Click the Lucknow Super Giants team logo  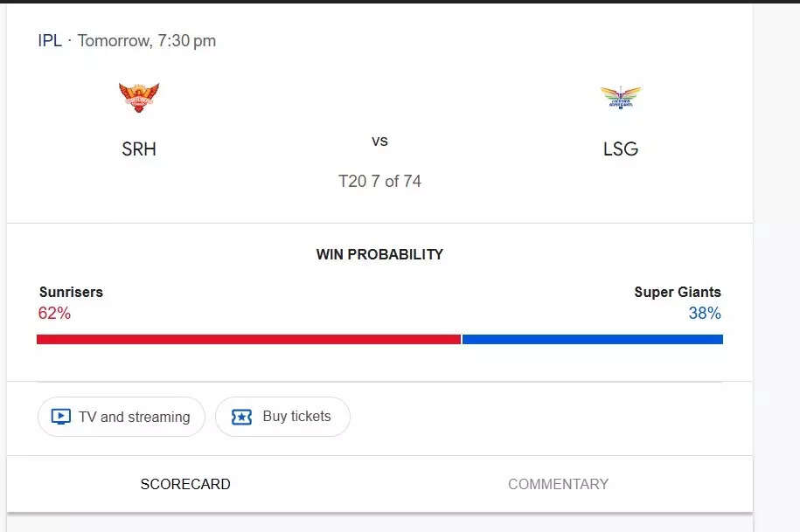[621, 97]
